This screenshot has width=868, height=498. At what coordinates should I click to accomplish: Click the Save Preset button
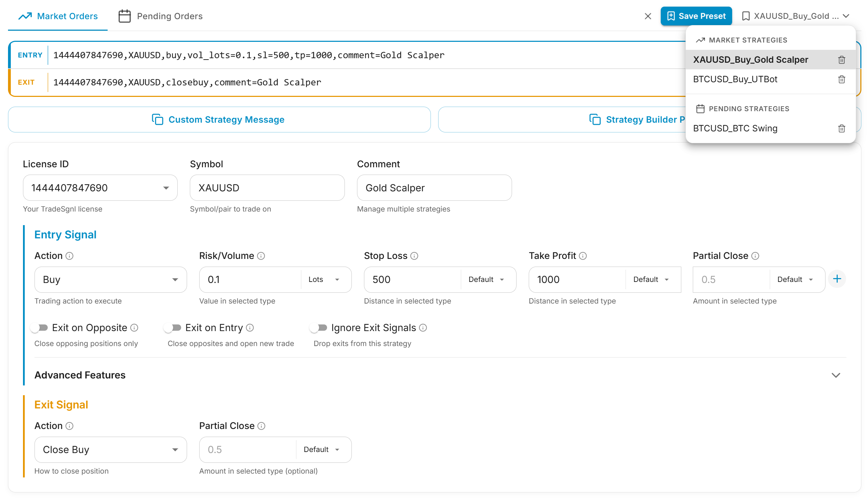[696, 16]
